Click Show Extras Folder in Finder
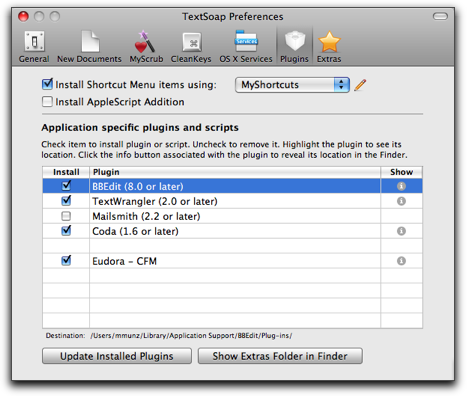The image size is (467, 396). pos(280,356)
